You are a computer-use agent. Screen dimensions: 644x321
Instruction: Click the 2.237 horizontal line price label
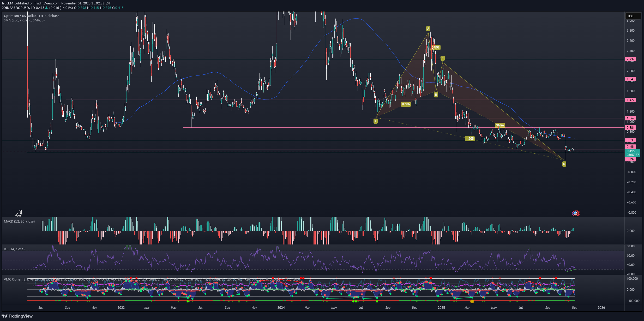tap(630, 59)
